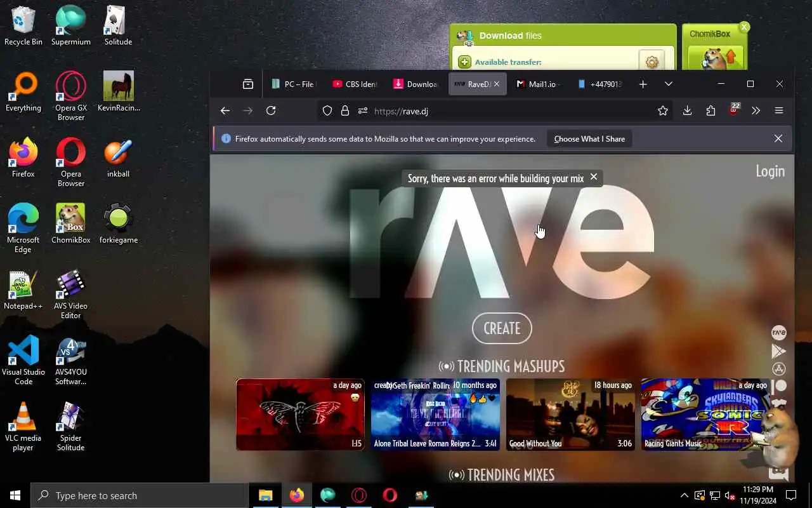The width and height of the screenshot is (812, 508).
Task: Switch to the +4479 tab
Action: 600,84
